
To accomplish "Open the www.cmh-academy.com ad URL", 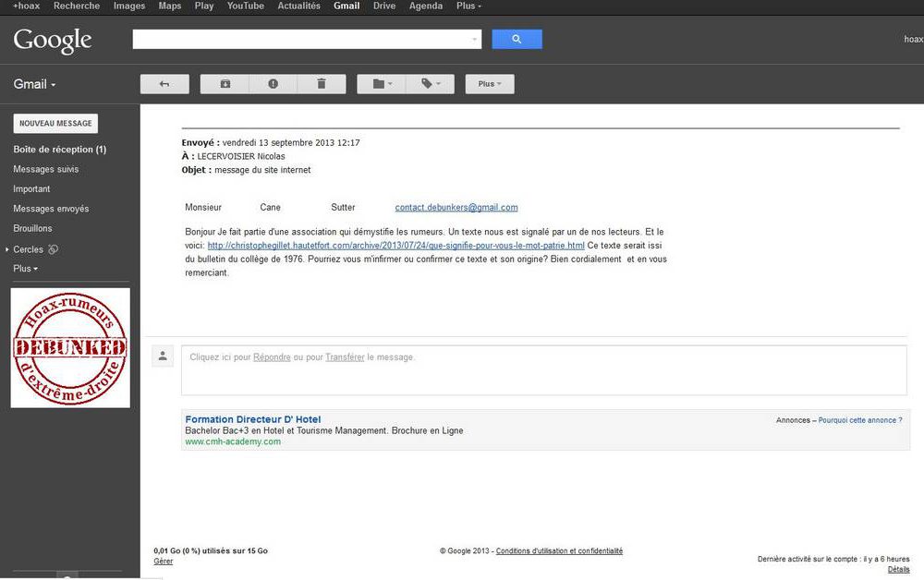I will point(233,441).
